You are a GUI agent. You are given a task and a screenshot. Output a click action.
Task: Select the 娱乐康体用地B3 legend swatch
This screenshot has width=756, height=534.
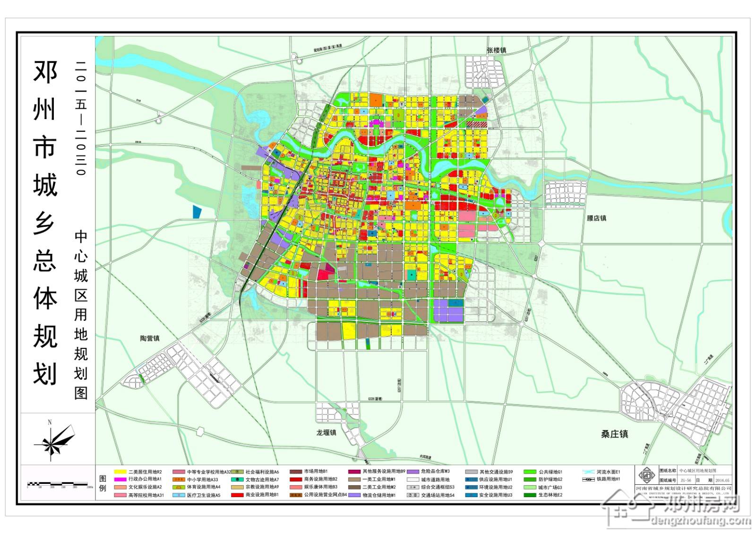[296, 487]
